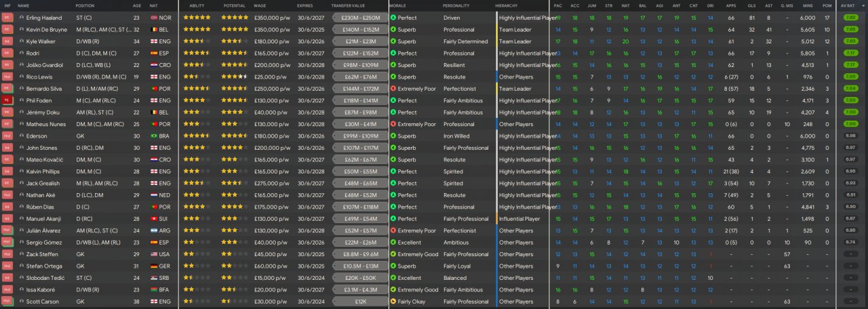Sort by the EXPIRES column header

tap(305, 5)
